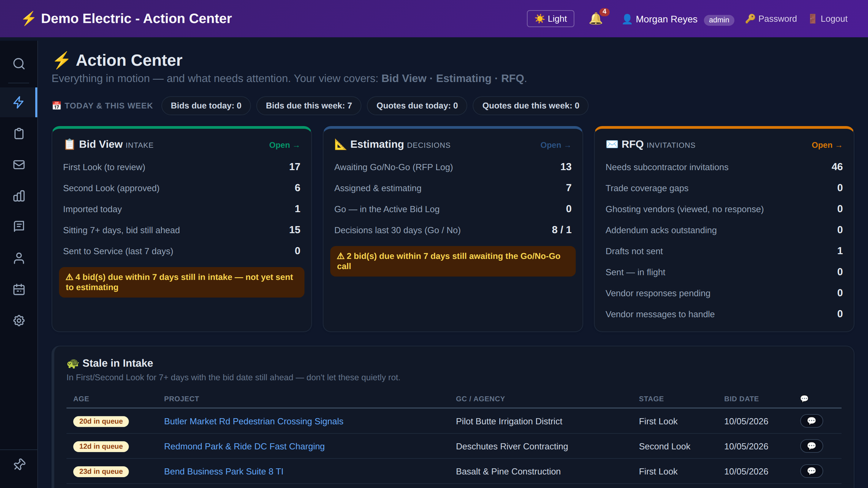Click the GC / AGENCY column header
The width and height of the screenshot is (868, 488).
(x=481, y=399)
